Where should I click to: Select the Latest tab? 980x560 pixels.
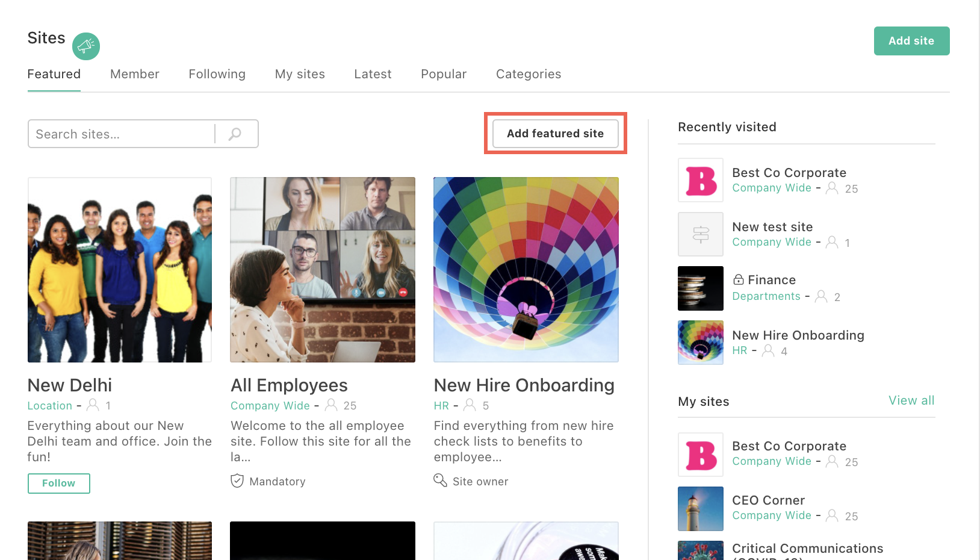(373, 74)
